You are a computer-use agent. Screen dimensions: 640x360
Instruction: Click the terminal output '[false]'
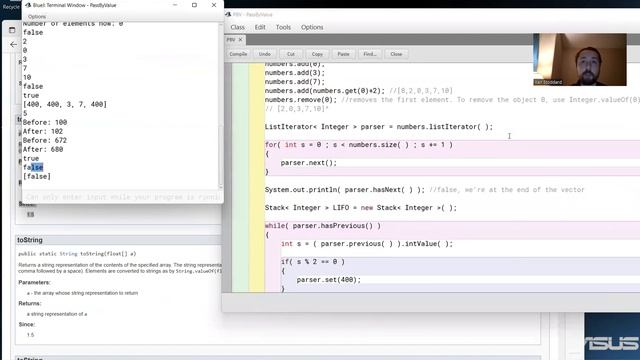[x=37, y=176]
